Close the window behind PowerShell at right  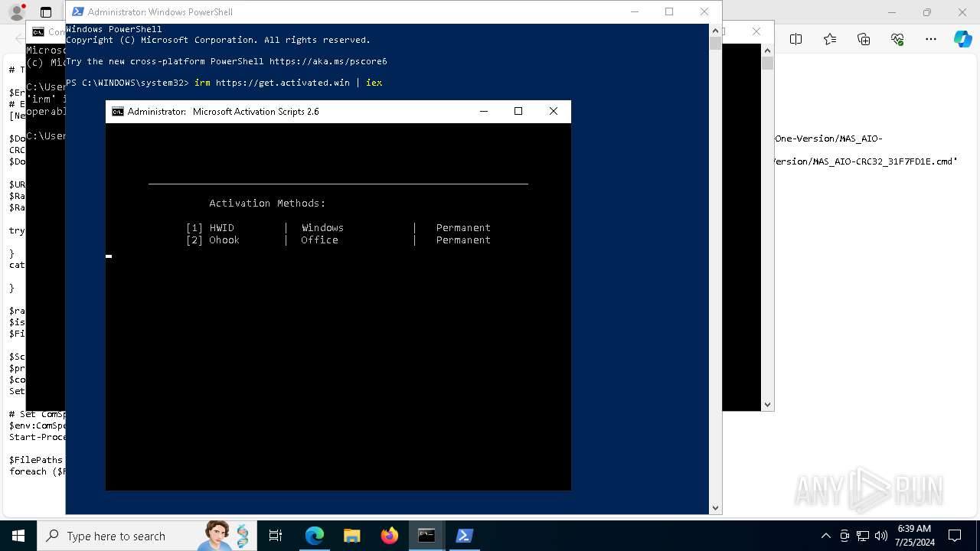click(756, 31)
